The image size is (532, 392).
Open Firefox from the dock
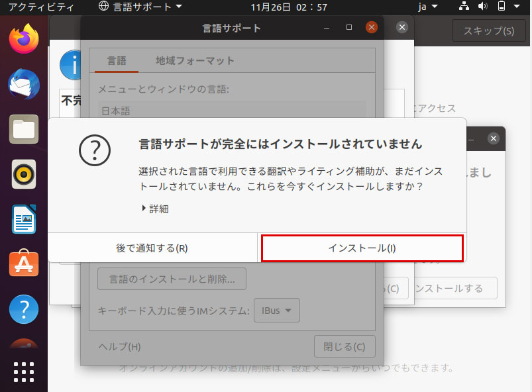click(24, 39)
